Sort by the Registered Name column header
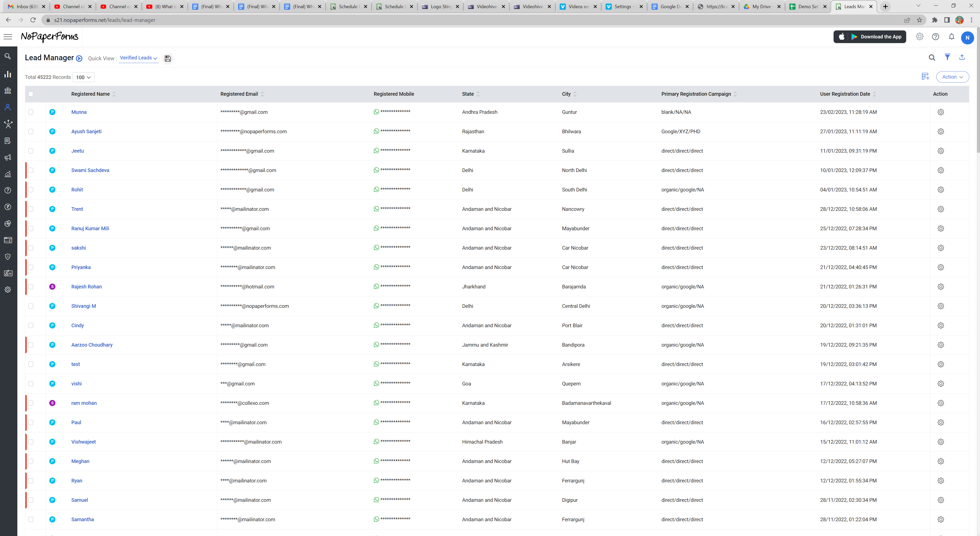980x536 pixels. click(x=91, y=94)
